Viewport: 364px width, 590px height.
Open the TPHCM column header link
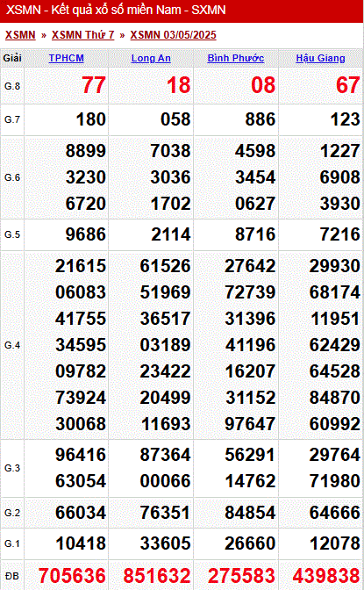coord(66,58)
